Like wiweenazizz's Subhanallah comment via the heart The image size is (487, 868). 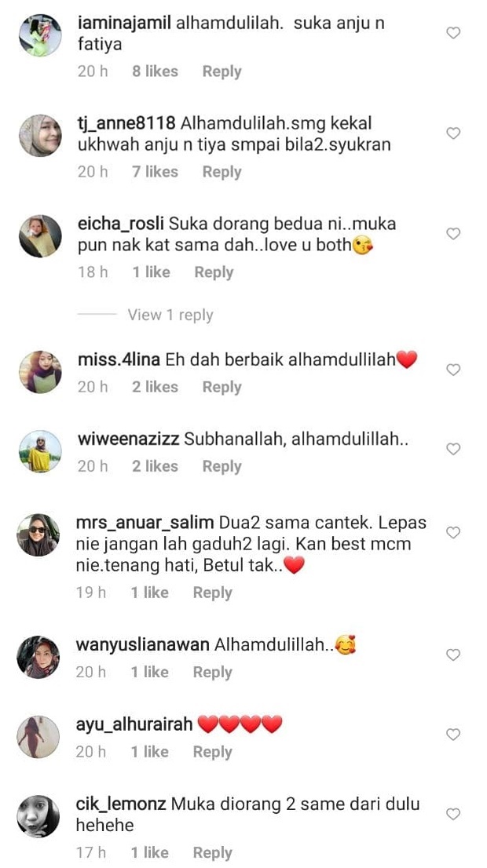pyautogui.click(x=453, y=449)
